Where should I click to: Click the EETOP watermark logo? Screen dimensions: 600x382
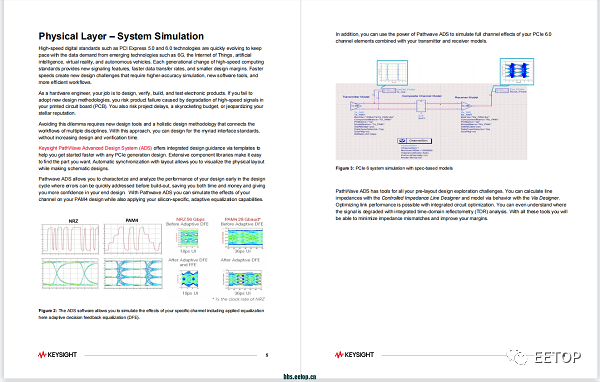pos(544,357)
